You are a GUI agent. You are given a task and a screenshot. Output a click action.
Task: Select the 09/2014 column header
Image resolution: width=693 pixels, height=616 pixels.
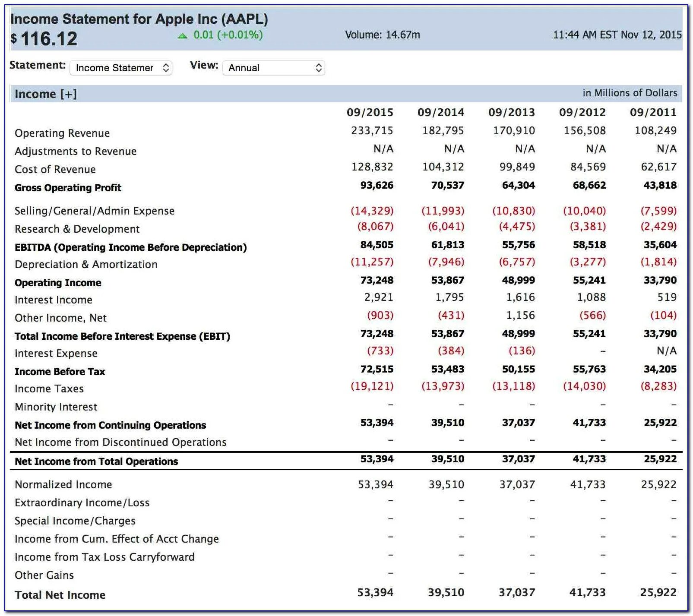441,113
